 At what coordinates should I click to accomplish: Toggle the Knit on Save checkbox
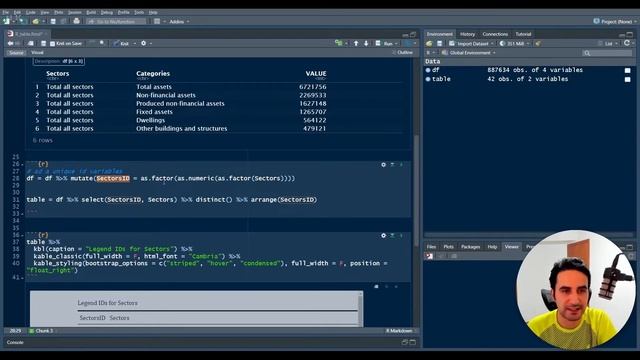pos(52,44)
